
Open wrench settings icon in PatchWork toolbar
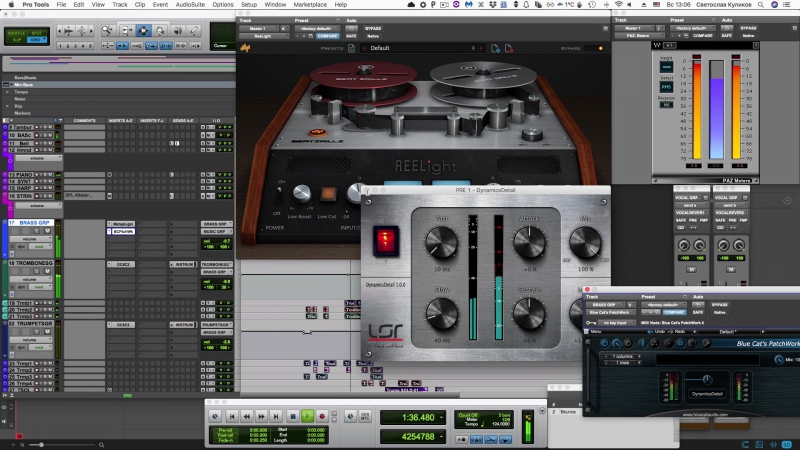point(707,343)
